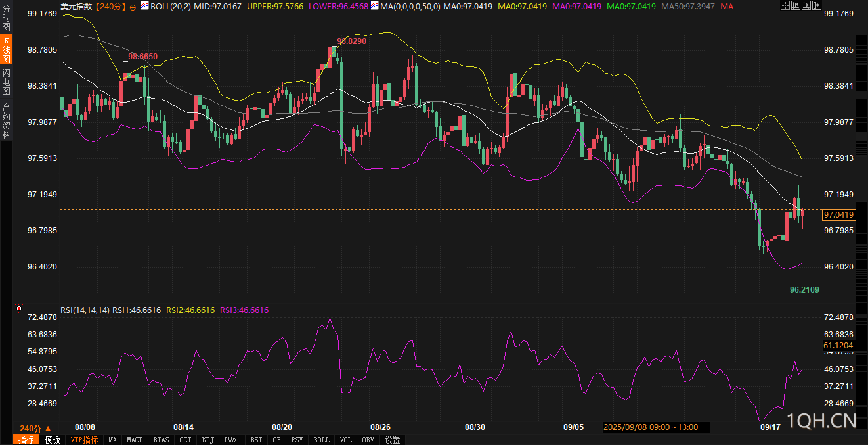
Task: Open the 设置 settings button
Action: pos(393,440)
